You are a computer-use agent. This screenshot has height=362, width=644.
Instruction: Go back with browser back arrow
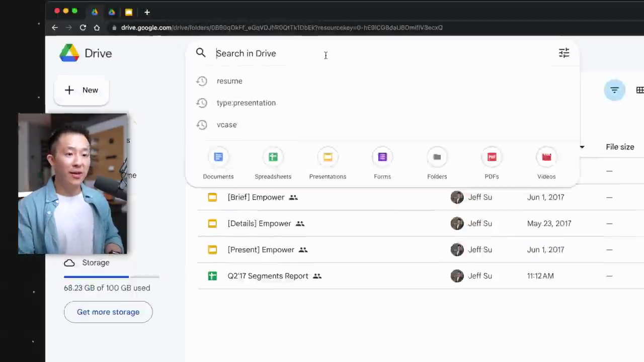[x=54, y=28]
